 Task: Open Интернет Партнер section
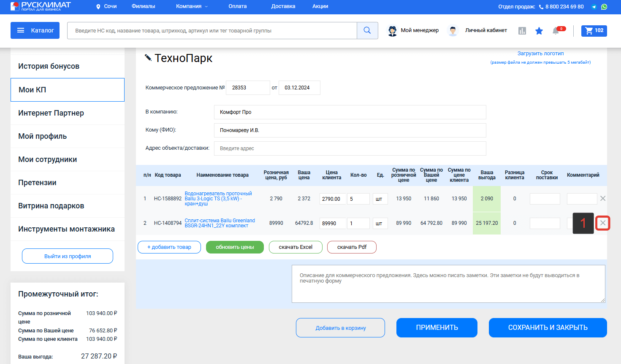pyautogui.click(x=68, y=113)
